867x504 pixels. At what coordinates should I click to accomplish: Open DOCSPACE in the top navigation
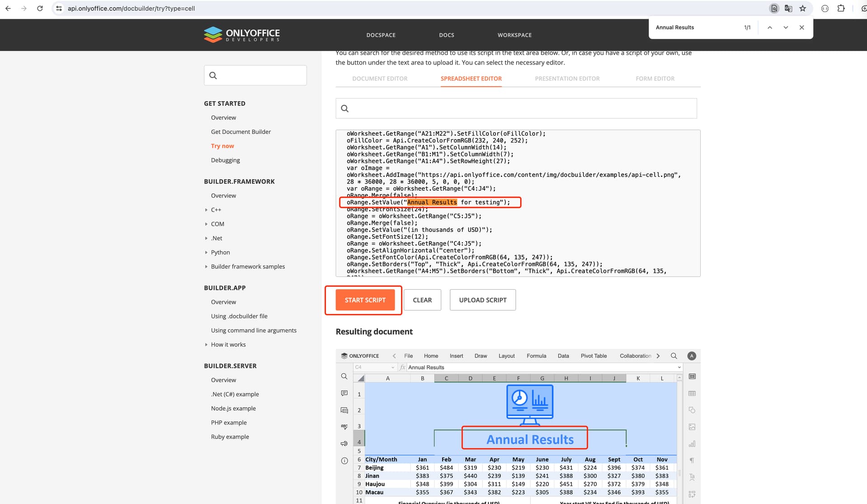[381, 35]
